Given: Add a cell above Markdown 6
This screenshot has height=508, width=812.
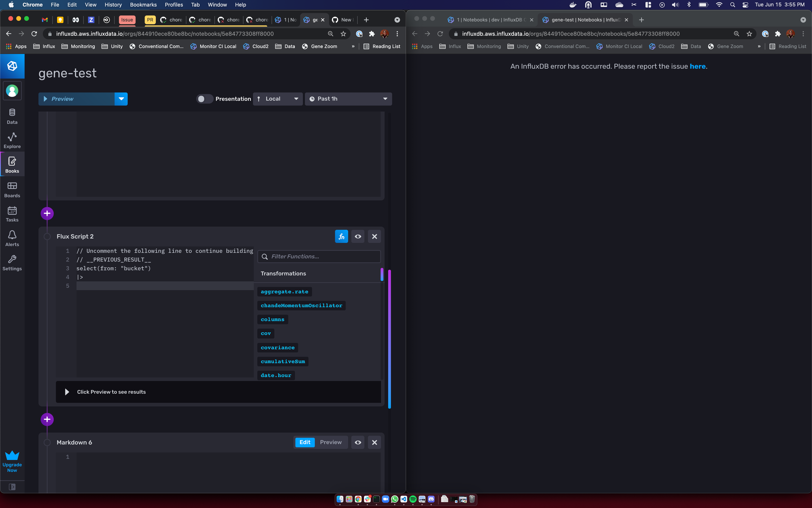Looking at the screenshot, I should click(47, 419).
